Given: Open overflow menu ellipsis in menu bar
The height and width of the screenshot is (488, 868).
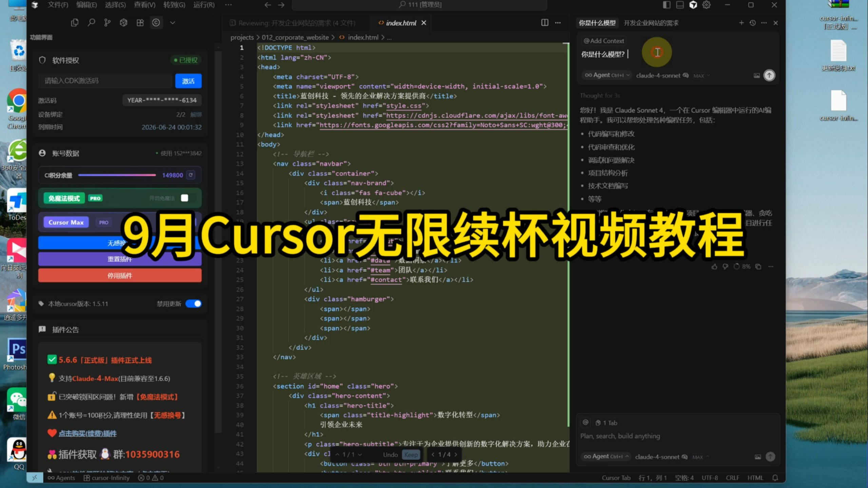Looking at the screenshot, I should point(228,5).
